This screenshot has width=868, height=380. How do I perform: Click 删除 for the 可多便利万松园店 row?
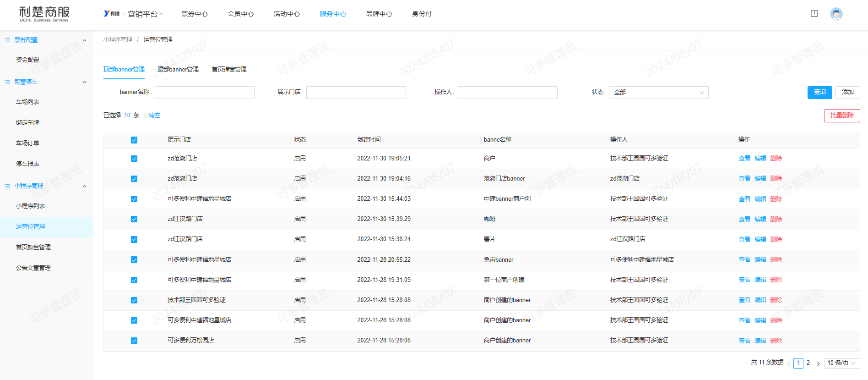click(x=776, y=341)
